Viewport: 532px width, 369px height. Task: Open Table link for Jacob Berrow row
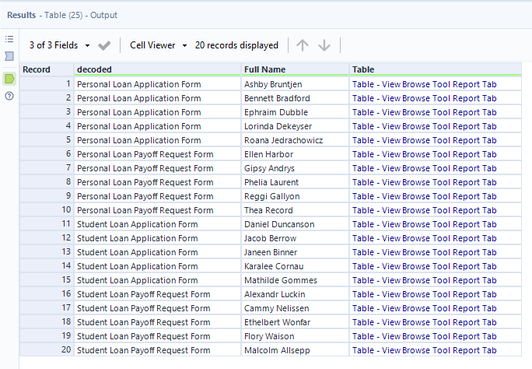pyautogui.click(x=424, y=238)
